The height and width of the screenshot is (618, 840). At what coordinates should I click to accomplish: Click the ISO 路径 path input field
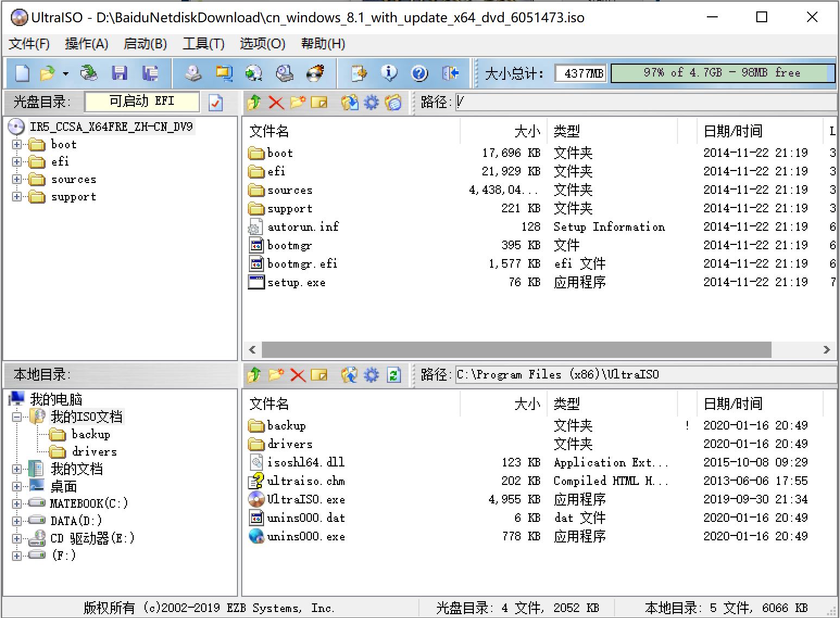(646, 102)
